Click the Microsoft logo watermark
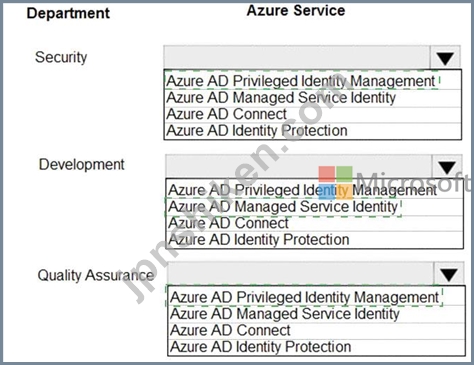Screen dimensions: 474x365 coord(395,183)
